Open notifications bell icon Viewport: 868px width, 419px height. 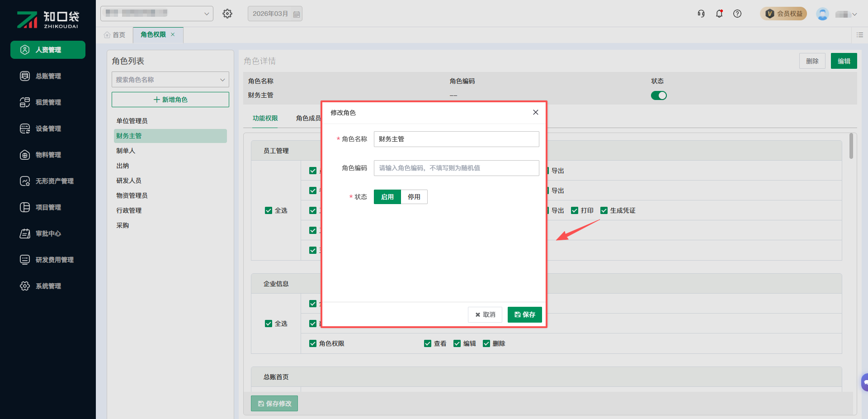coord(719,14)
